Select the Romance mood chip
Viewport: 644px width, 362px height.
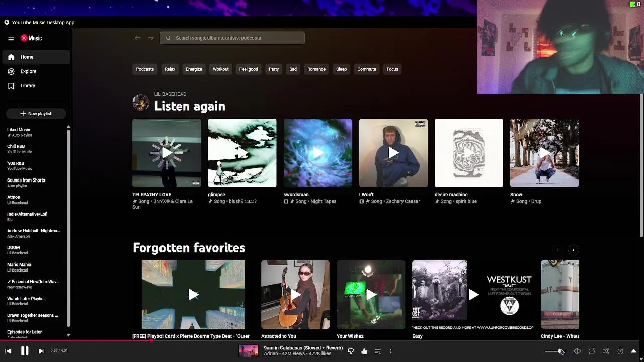click(x=316, y=69)
